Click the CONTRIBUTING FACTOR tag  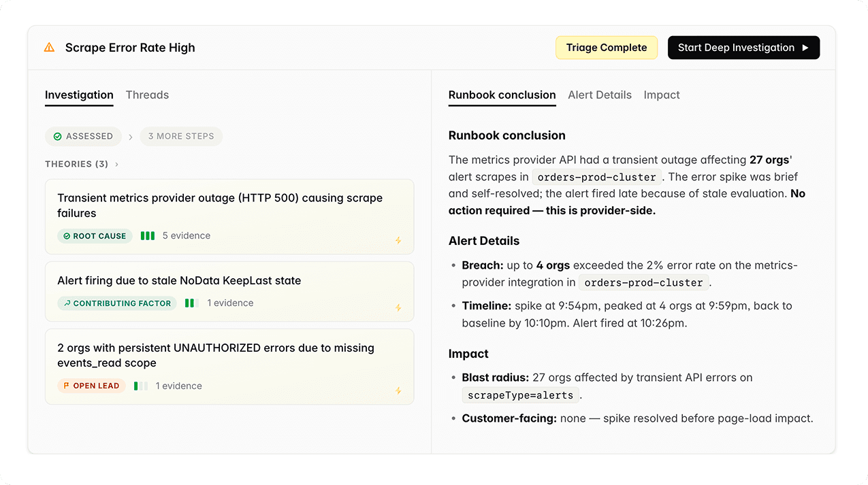(x=117, y=303)
